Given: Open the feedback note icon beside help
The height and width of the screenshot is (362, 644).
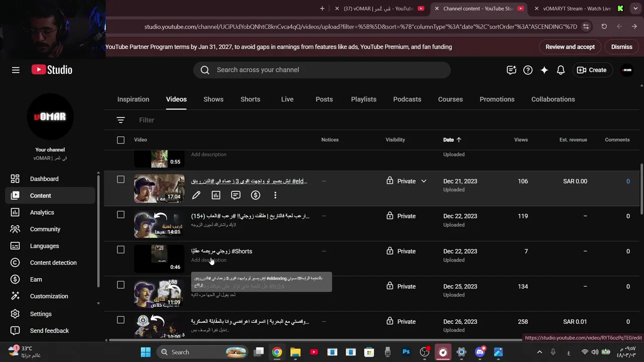Looking at the screenshot, I should pyautogui.click(x=511, y=70).
